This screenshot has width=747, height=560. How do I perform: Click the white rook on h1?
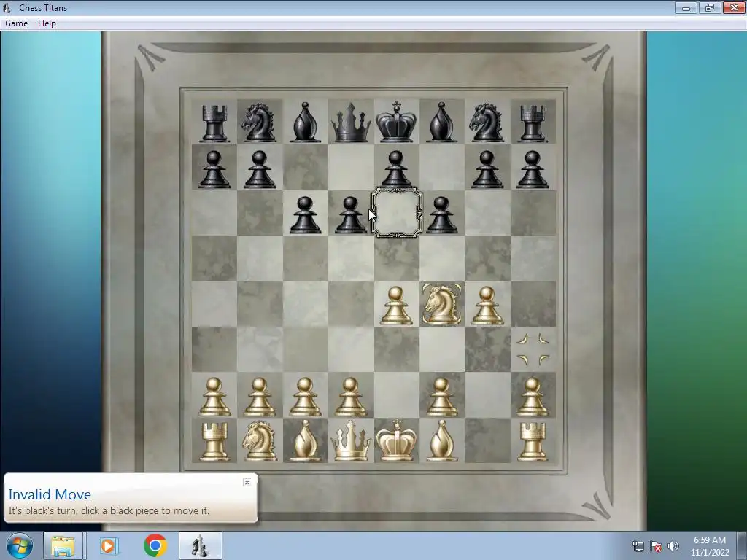tap(533, 442)
